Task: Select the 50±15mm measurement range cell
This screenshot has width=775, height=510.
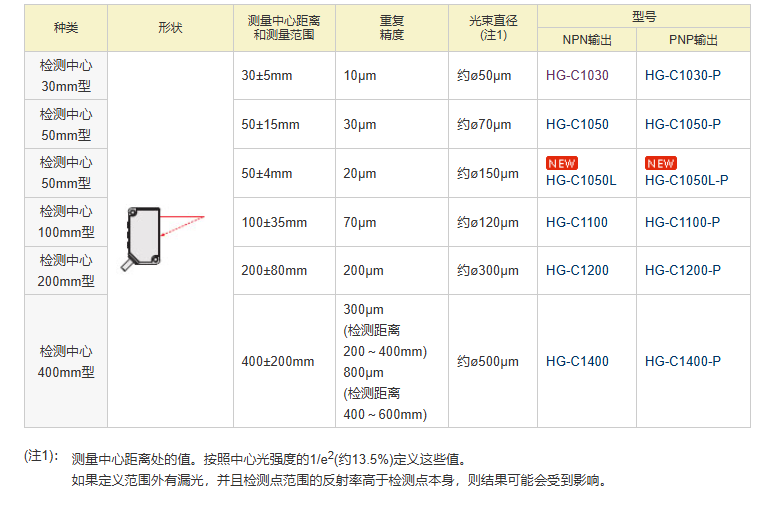Action: coord(284,125)
